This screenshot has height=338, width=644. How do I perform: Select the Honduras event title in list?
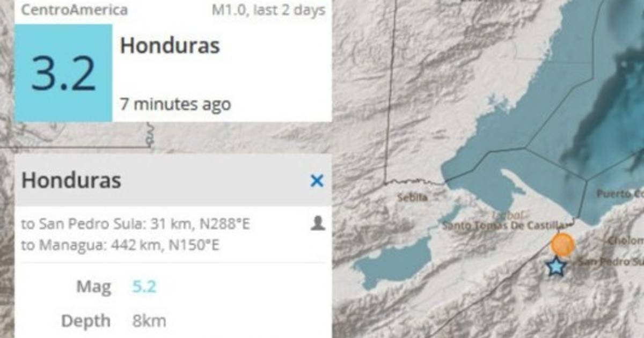click(x=170, y=46)
